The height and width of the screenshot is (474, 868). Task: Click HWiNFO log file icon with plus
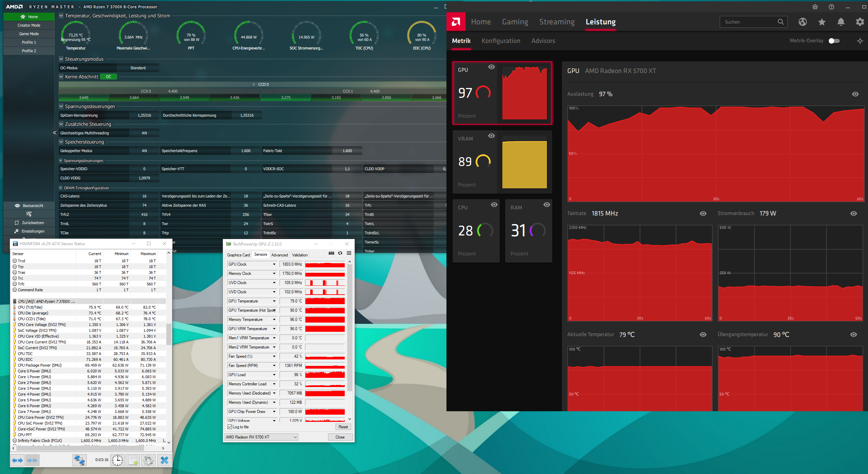(x=133, y=460)
